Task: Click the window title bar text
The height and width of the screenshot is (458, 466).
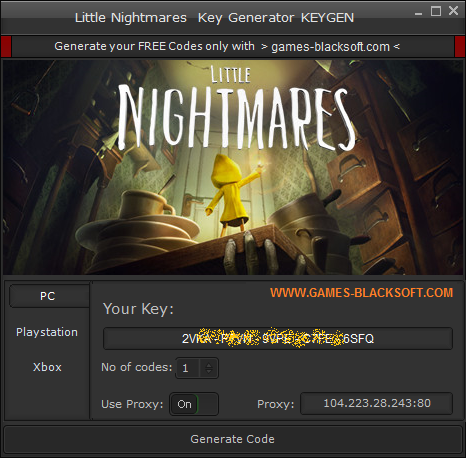Action: tap(214, 18)
